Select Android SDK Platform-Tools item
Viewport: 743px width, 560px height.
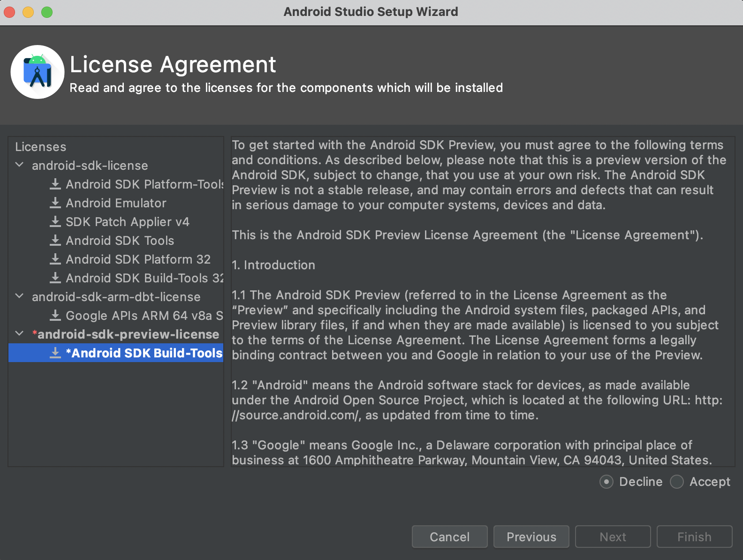point(144,184)
